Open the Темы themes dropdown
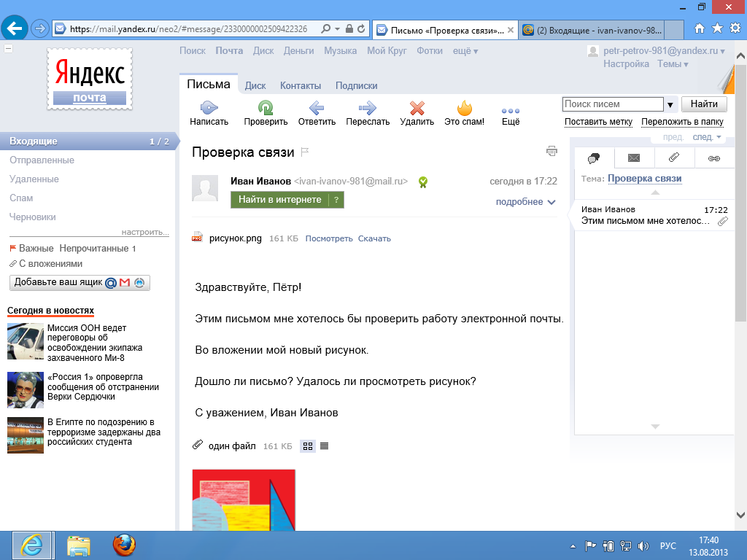 click(673, 64)
